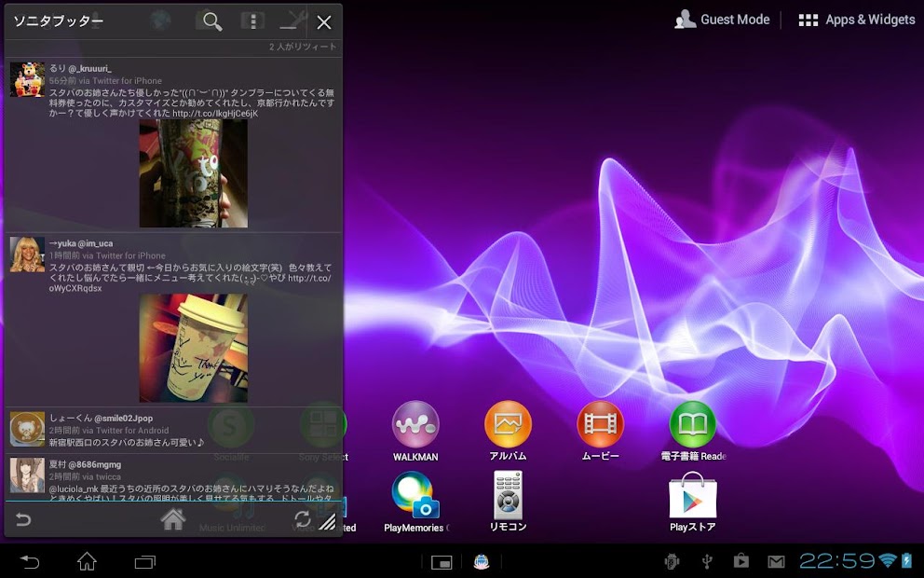View the tumbler photo in るり's tweet
This screenshot has width=924, height=578.
(x=194, y=173)
